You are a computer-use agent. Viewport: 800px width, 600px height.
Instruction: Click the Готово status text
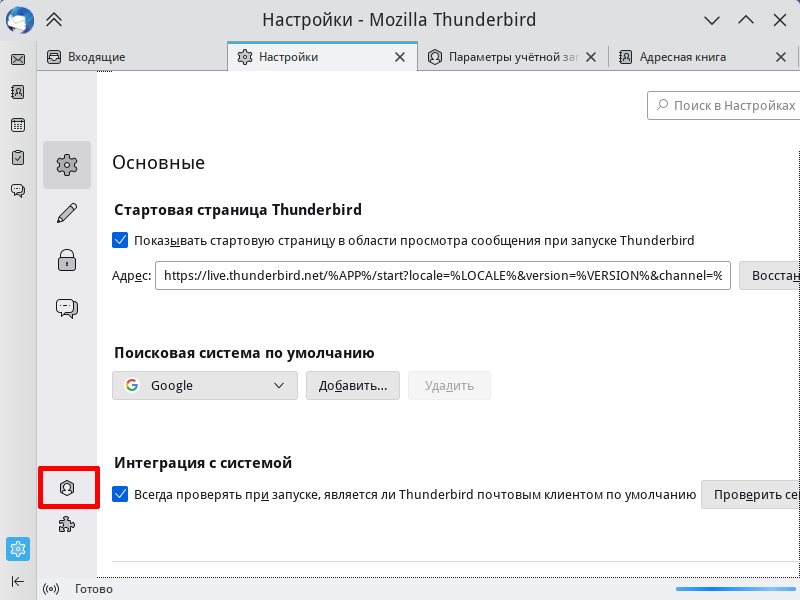94,589
